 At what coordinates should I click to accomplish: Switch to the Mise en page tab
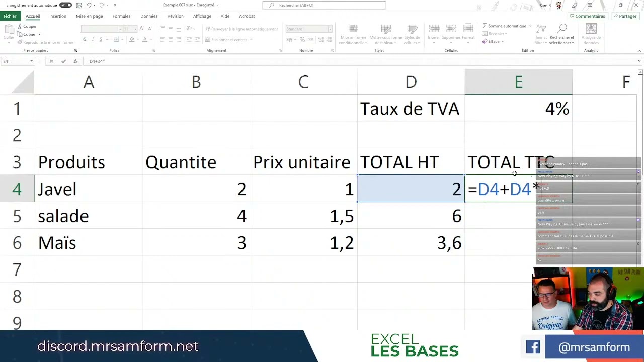(89, 16)
